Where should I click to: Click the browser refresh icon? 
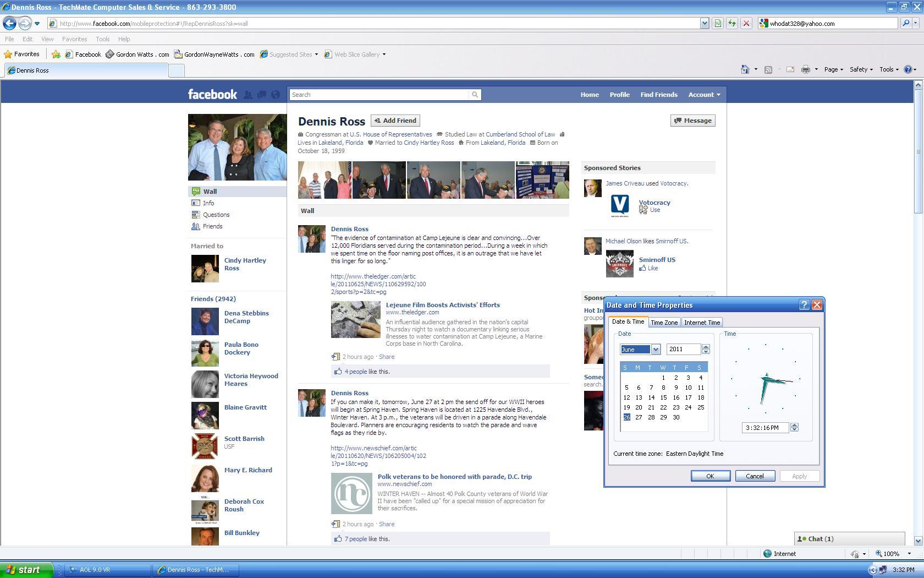(732, 23)
